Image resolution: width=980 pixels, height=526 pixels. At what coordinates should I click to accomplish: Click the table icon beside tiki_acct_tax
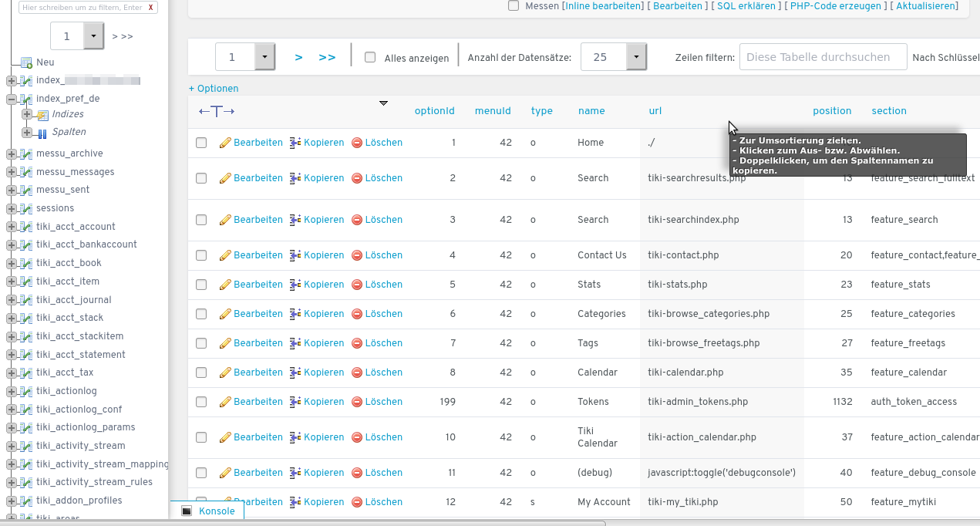[x=26, y=373]
